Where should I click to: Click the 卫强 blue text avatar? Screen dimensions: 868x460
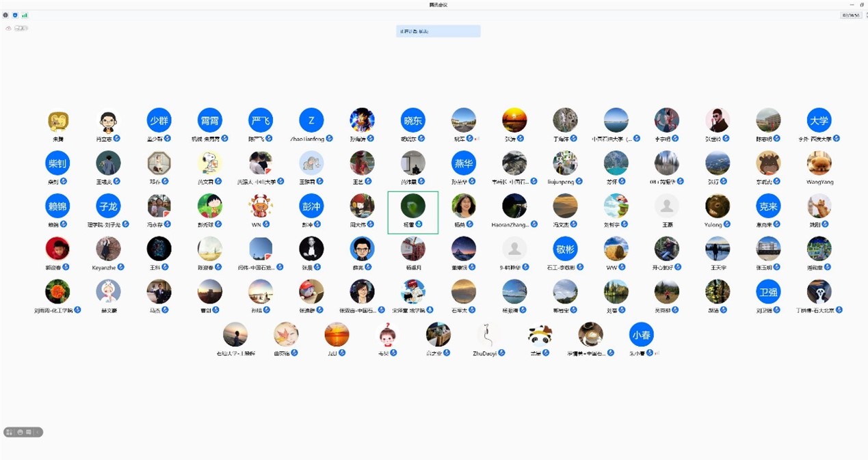(767, 292)
